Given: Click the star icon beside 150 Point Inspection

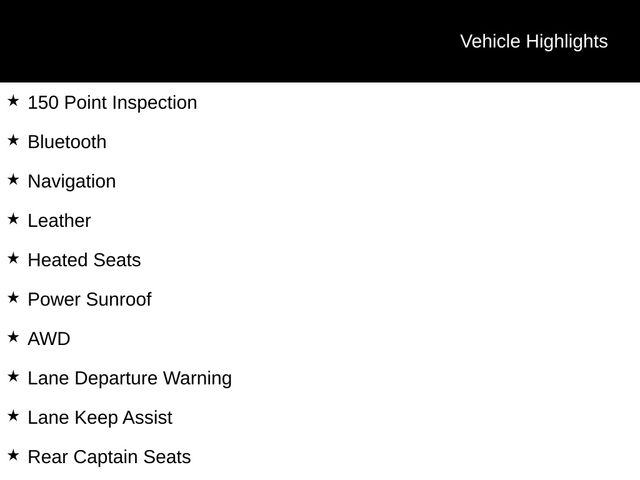Looking at the screenshot, I should [13, 101].
